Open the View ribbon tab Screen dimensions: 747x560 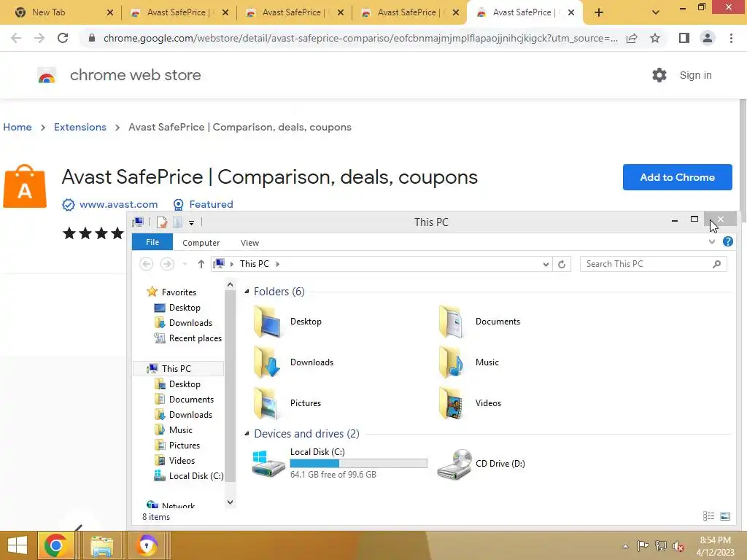249,243
